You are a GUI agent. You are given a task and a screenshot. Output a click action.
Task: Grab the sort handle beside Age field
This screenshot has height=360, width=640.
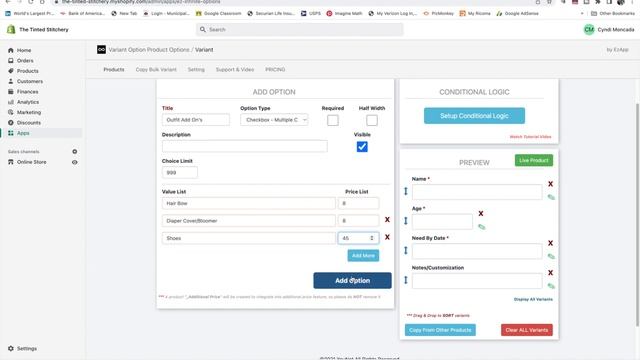point(406,221)
